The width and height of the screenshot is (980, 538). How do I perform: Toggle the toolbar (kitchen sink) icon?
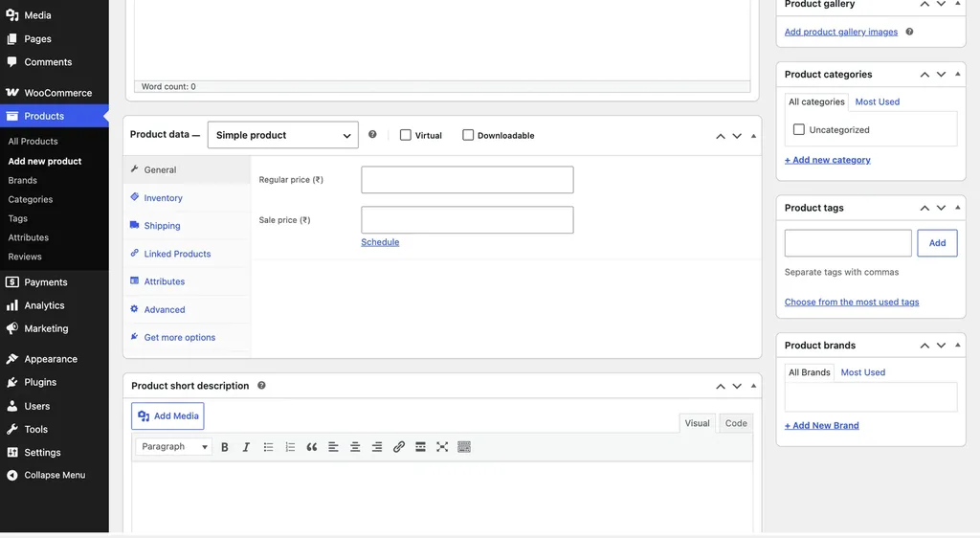[464, 447]
